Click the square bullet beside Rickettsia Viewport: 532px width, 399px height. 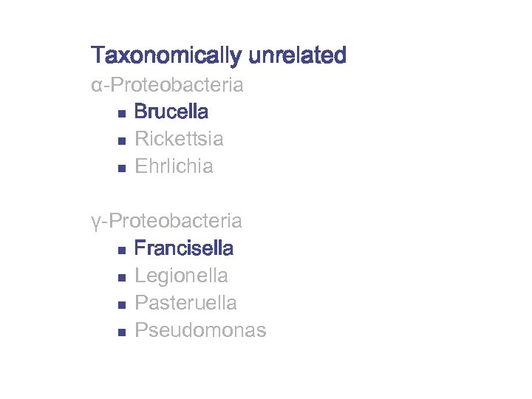click(x=121, y=141)
